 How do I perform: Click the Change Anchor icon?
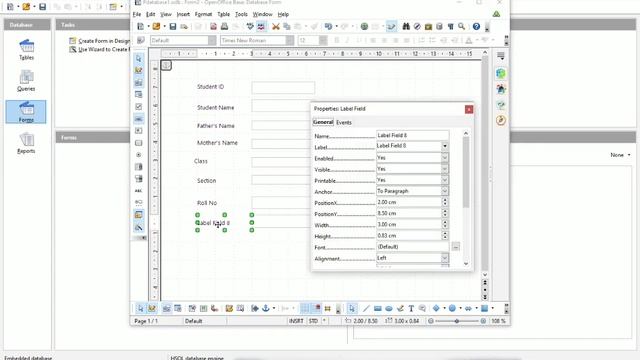click(266, 308)
